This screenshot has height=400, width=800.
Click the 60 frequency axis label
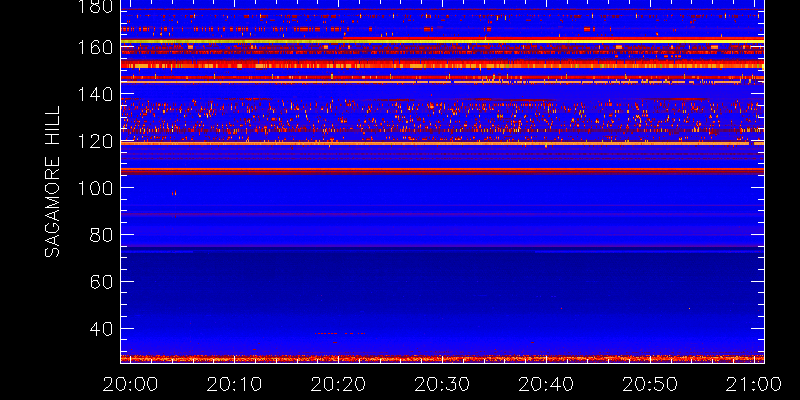(x=103, y=282)
